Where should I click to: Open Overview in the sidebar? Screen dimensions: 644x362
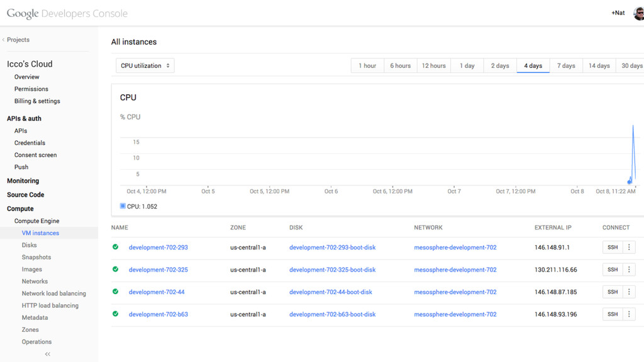point(26,77)
